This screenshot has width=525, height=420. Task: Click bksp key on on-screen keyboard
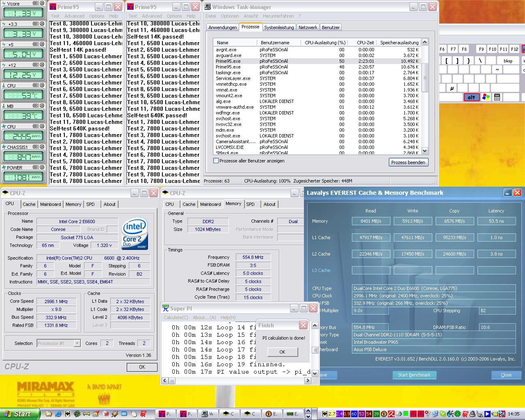[x=508, y=61]
